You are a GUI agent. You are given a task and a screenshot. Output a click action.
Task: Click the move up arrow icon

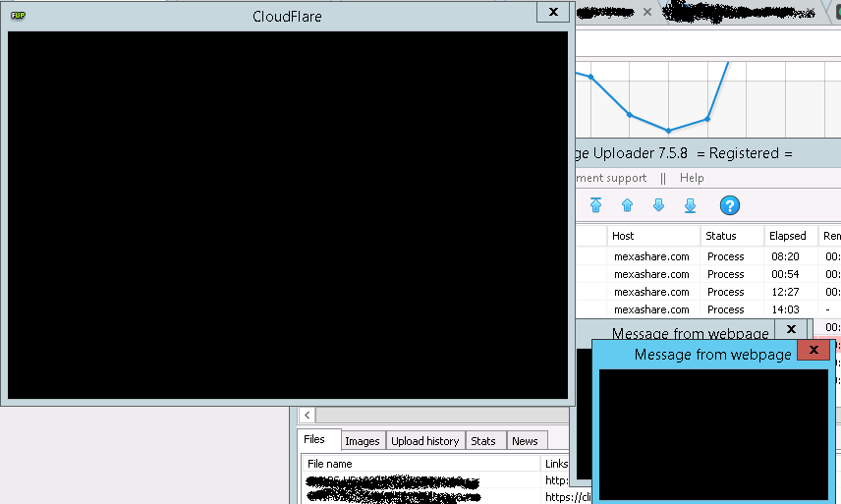click(x=627, y=204)
